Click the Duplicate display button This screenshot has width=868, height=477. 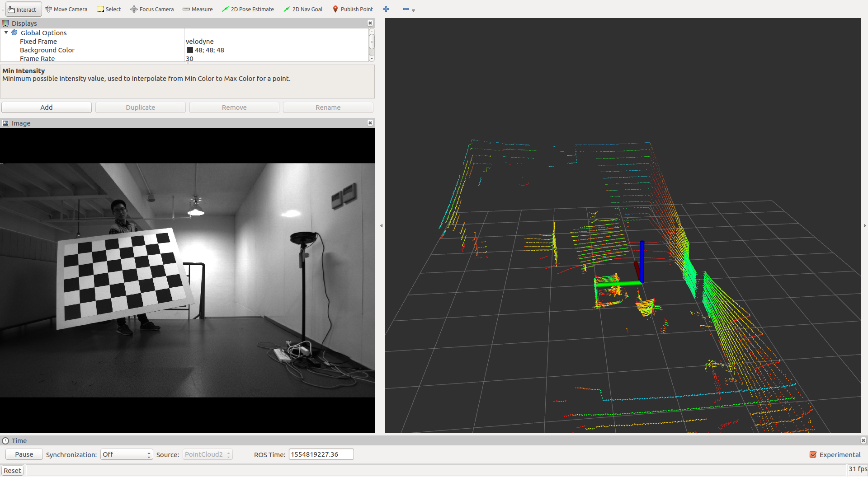coord(140,107)
